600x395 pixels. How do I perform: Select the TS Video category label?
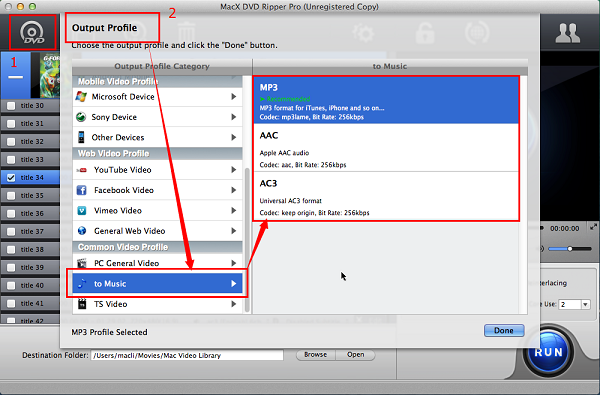[x=111, y=304]
